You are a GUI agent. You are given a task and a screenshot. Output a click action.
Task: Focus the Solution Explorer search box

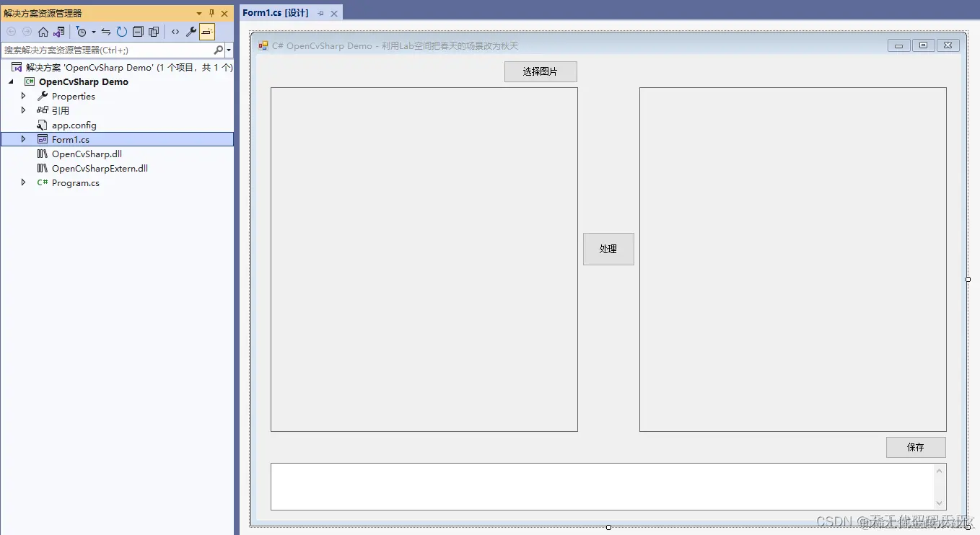(x=107, y=50)
